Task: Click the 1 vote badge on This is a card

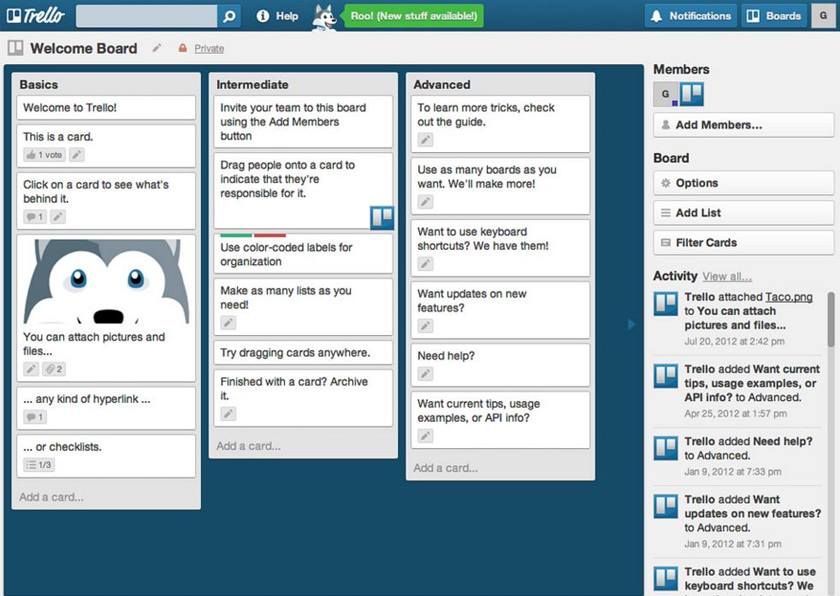Action: [x=44, y=155]
